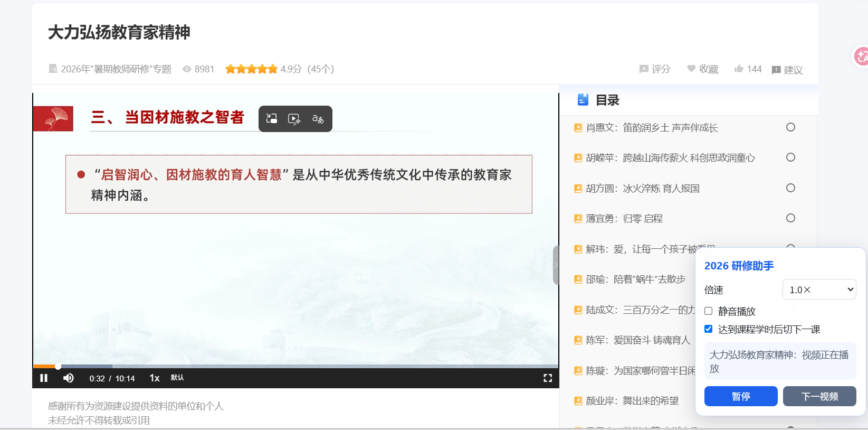This screenshot has width=868, height=430.
Task: Open 陈璇：为国家哪何曾半日闲 lesson
Action: 641,371
